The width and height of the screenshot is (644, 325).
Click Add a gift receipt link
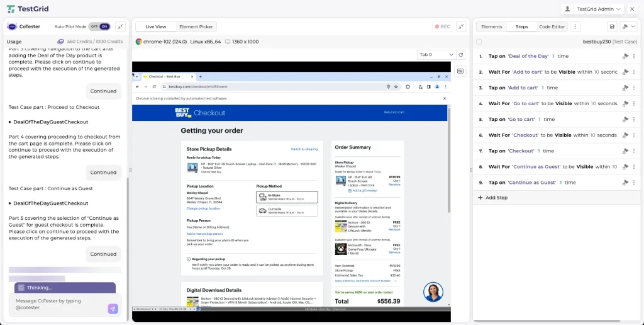pyautogui.click(x=363, y=190)
